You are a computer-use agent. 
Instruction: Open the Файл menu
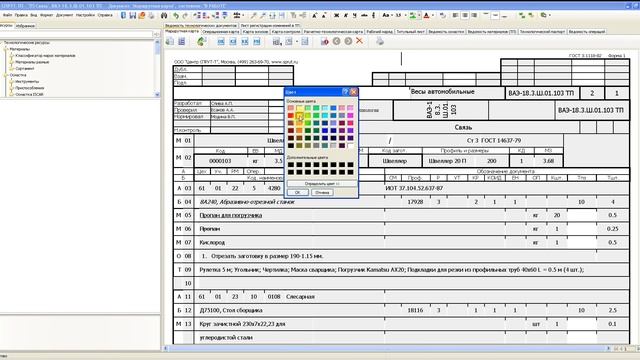tap(7, 15)
